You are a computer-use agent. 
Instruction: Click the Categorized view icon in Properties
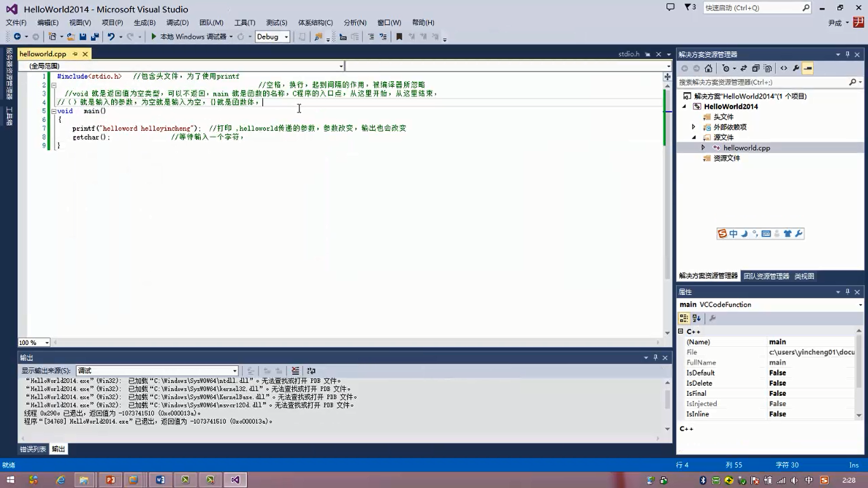[x=684, y=319]
